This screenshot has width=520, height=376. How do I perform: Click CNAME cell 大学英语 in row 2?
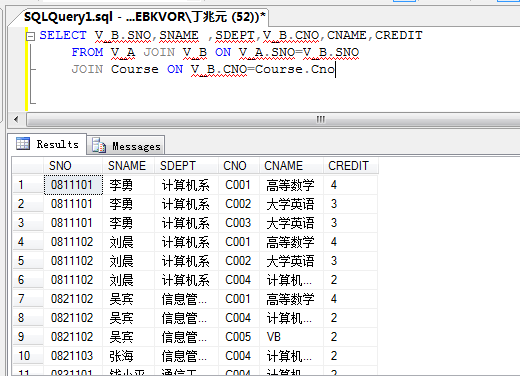coord(291,204)
